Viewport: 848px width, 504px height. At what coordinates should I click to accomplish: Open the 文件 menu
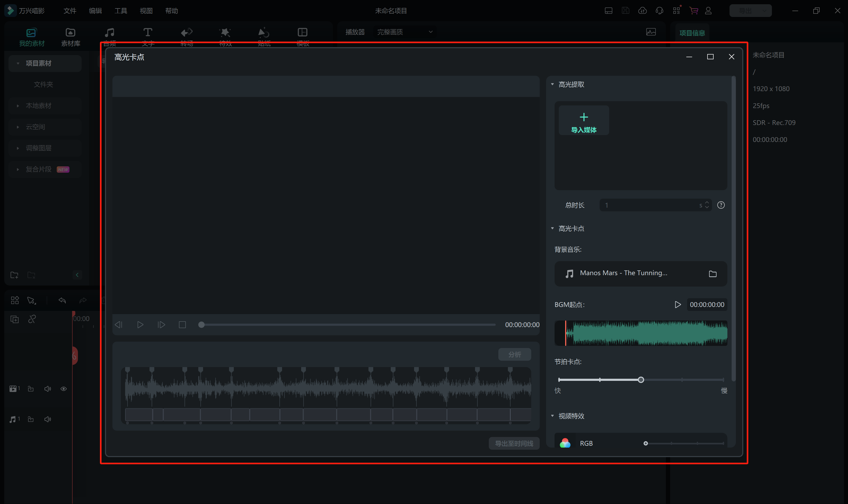(70, 11)
